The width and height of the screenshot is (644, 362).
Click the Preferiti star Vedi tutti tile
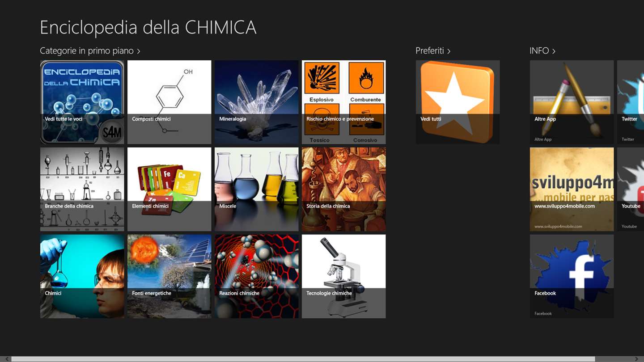[458, 102]
